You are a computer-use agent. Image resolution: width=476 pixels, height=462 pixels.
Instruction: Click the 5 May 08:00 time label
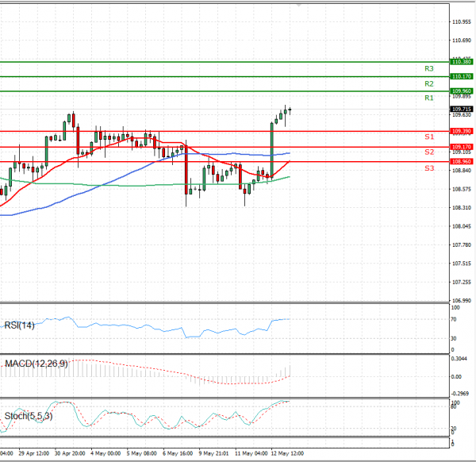[x=141, y=453]
